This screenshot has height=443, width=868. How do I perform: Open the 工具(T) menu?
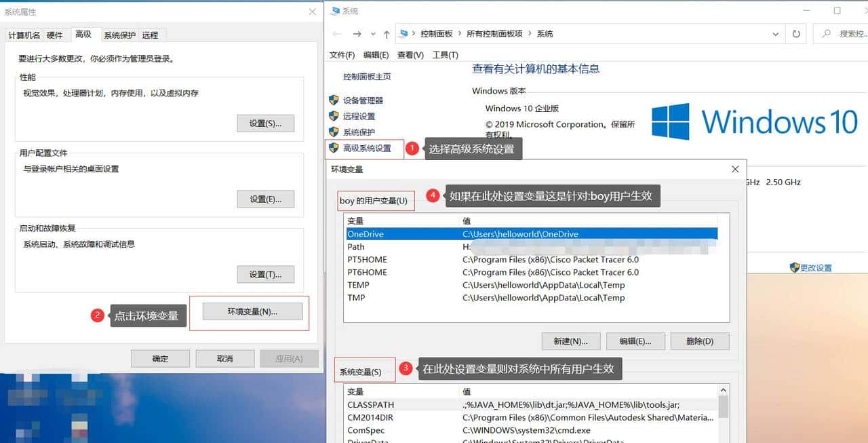(444, 54)
